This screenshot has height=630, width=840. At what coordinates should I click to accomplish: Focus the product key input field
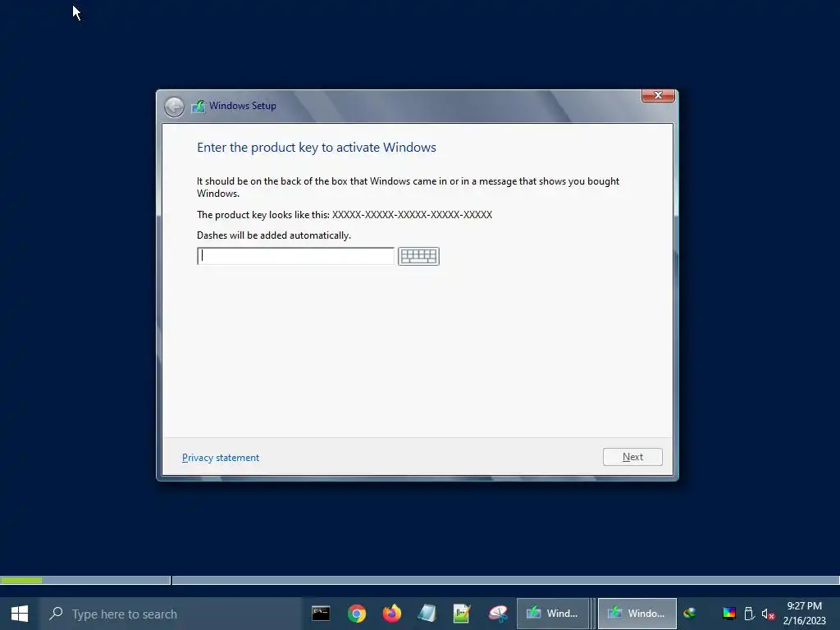point(295,256)
